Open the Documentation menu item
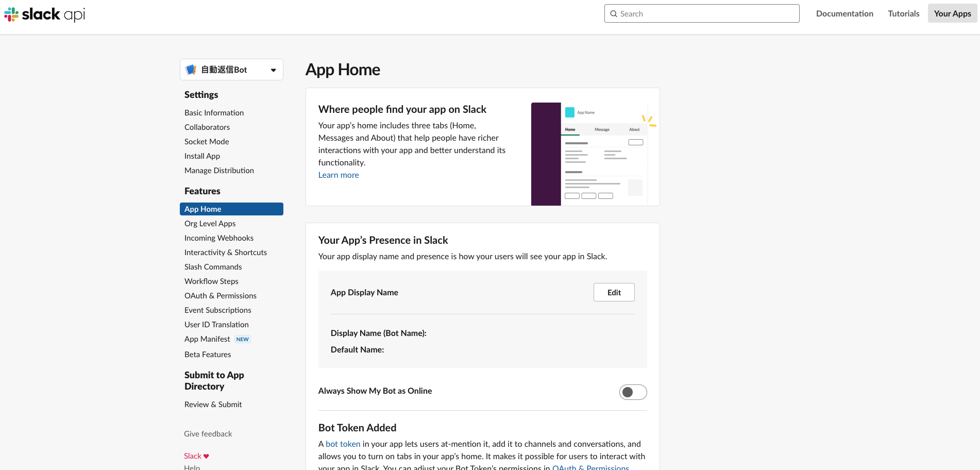Viewport: 980px width, 470px height. click(x=844, y=13)
